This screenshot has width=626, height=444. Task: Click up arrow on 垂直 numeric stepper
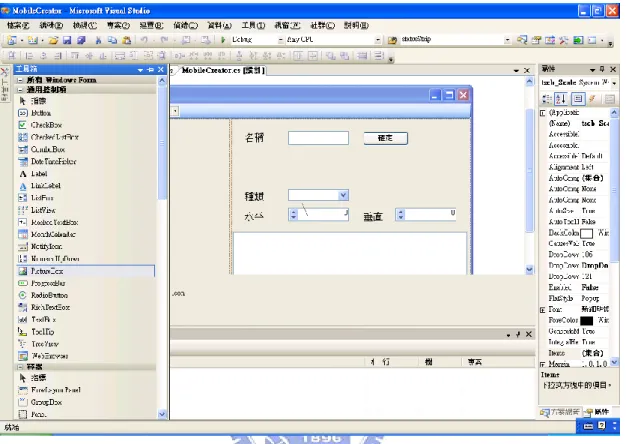(401, 212)
